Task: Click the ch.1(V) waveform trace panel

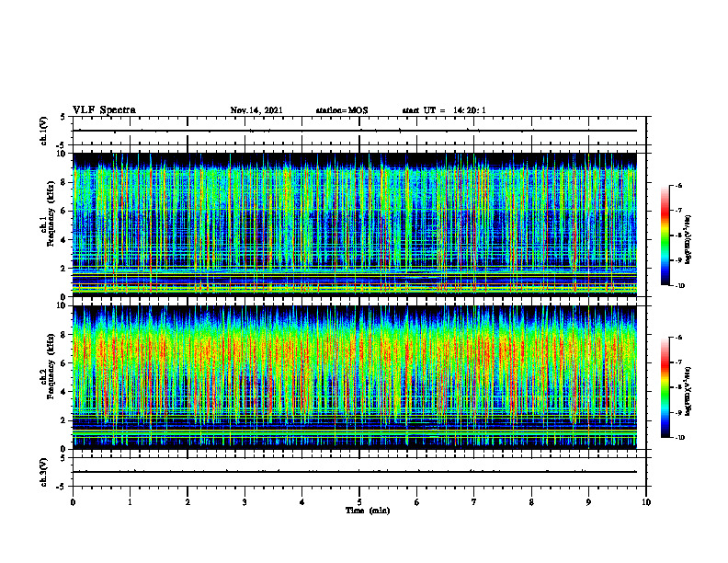Action: pos(359,131)
